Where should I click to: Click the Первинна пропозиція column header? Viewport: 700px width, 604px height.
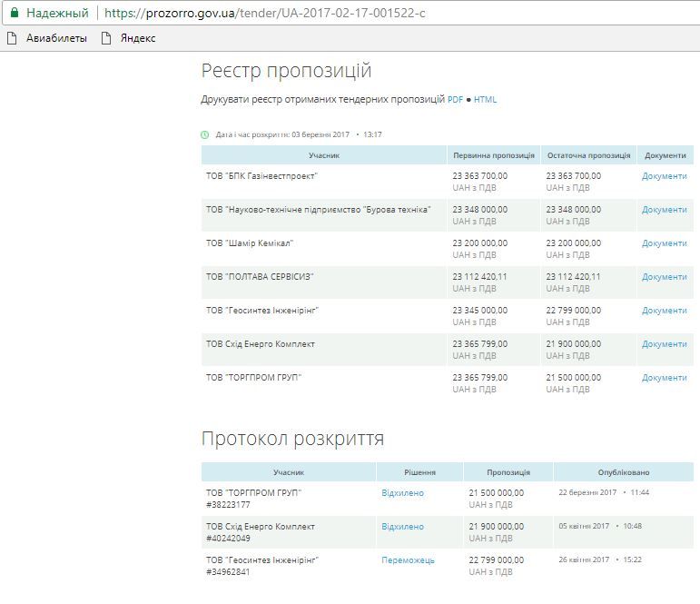coord(494,155)
